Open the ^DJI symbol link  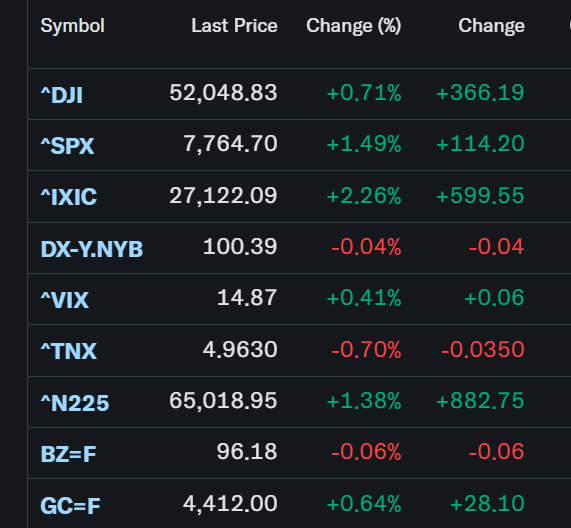point(62,95)
